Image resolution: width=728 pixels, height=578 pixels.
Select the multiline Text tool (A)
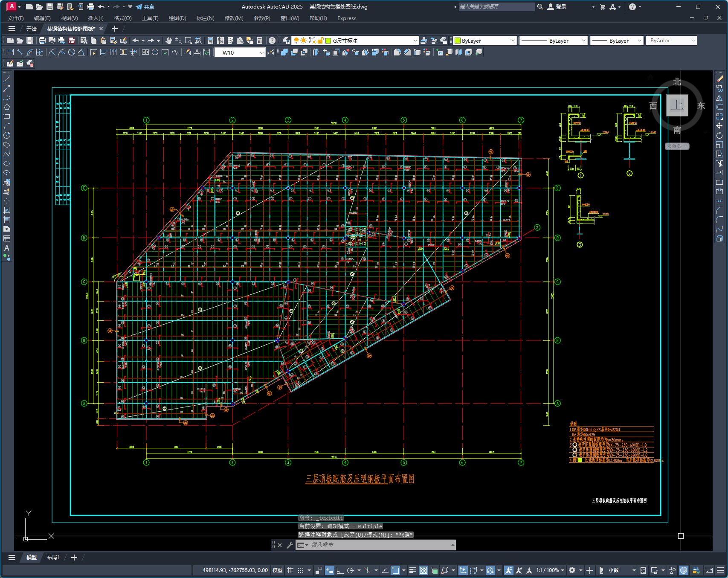(x=7, y=248)
